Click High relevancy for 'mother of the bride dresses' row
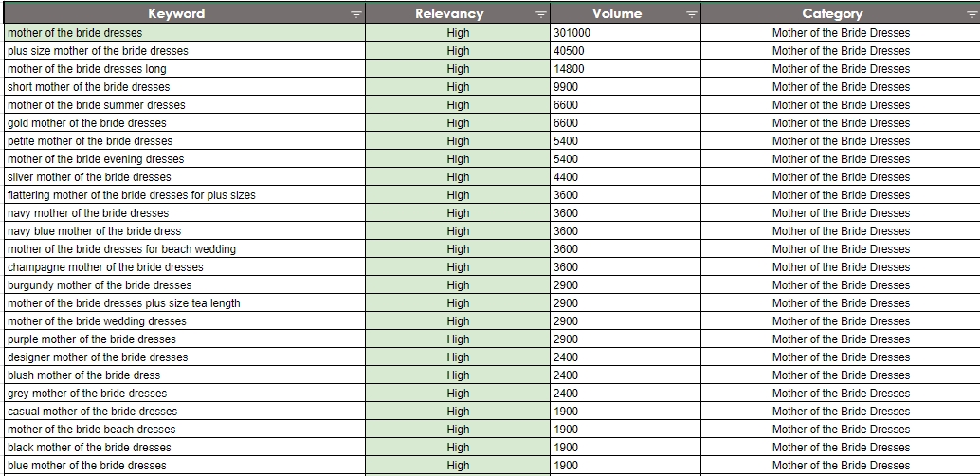This screenshot has width=980, height=476. click(x=458, y=33)
